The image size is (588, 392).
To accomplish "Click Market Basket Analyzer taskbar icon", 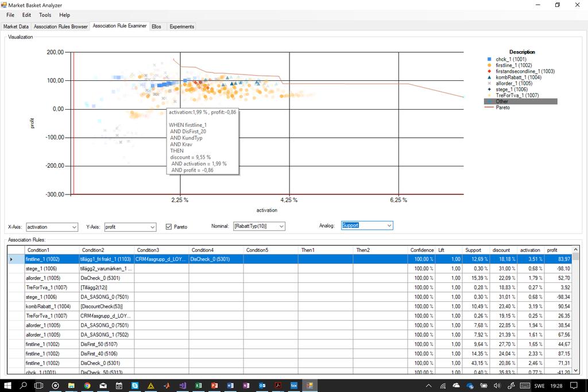I will tap(310, 385).
